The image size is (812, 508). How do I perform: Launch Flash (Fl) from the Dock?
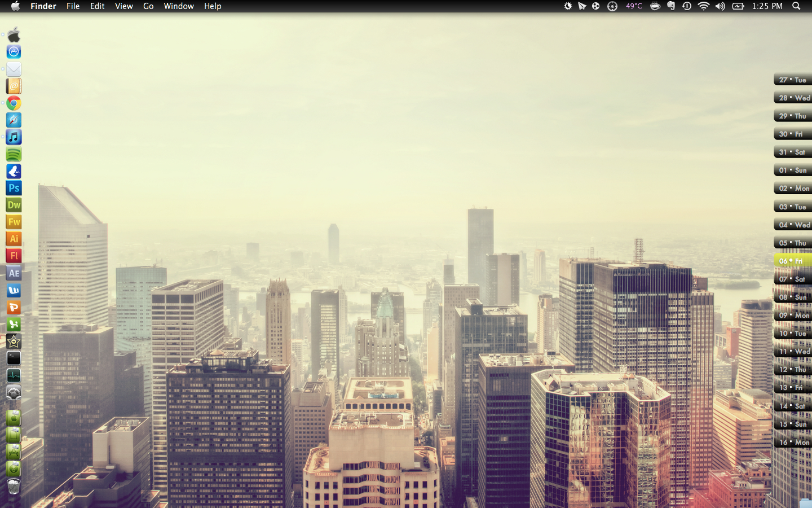tap(14, 256)
